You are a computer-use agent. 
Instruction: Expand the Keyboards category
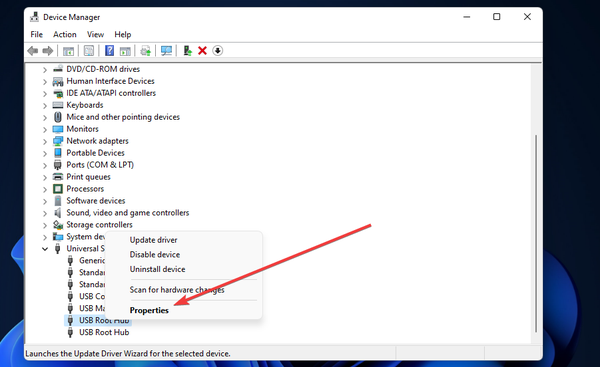(x=45, y=106)
